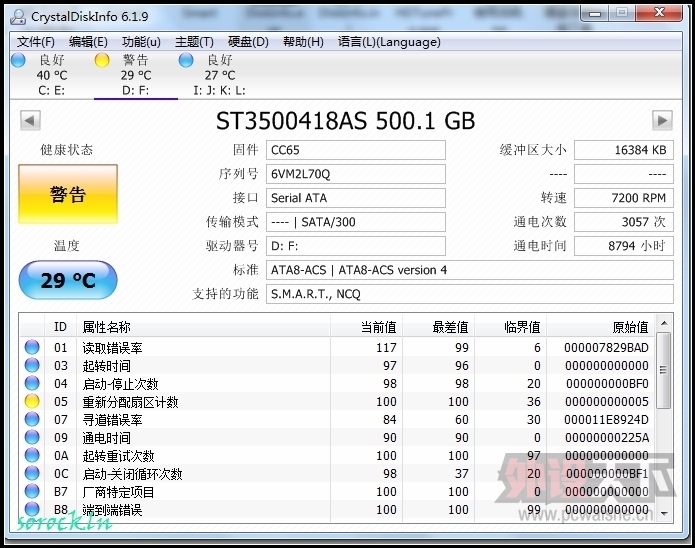Click the transfer mode field SATA/300
695x548 pixels.
(355, 222)
